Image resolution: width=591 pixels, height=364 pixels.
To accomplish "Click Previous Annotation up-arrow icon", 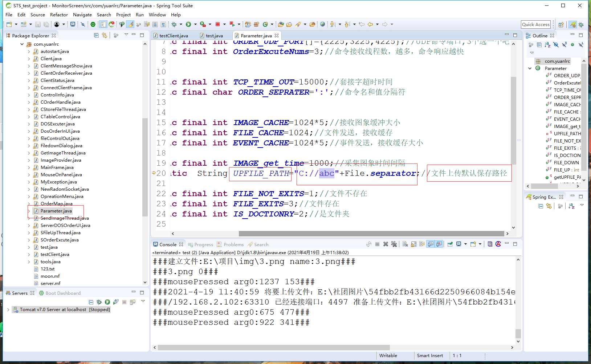I will click(347, 24).
